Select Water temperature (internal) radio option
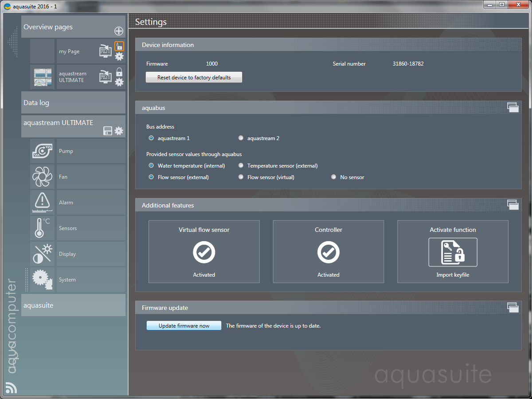 click(152, 166)
